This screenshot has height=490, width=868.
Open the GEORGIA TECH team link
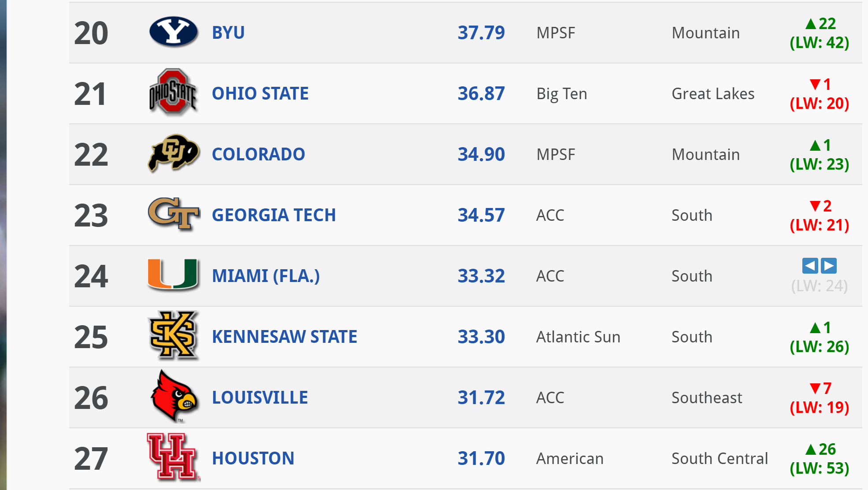click(x=274, y=215)
